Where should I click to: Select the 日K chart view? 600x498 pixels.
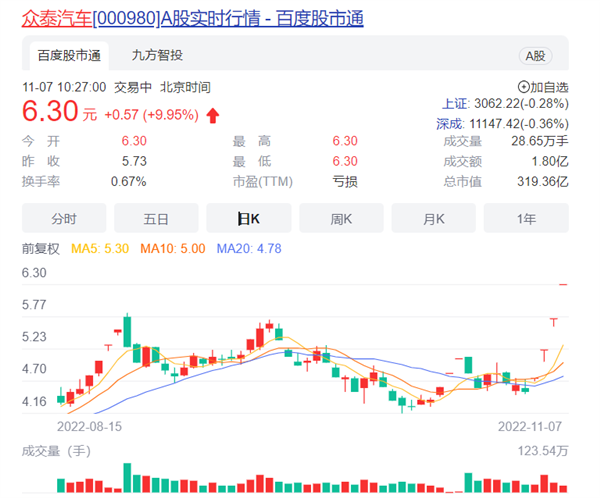click(x=248, y=218)
